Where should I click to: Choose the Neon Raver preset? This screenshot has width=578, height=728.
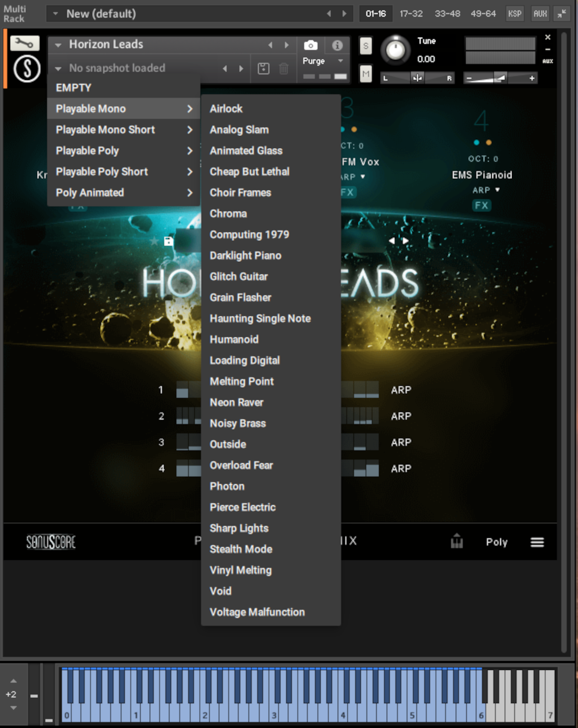click(x=271, y=402)
